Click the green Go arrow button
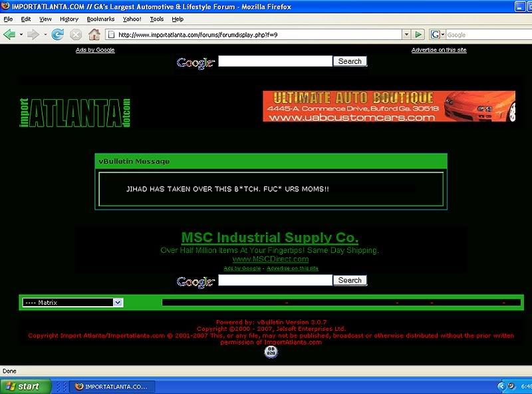 418,34
